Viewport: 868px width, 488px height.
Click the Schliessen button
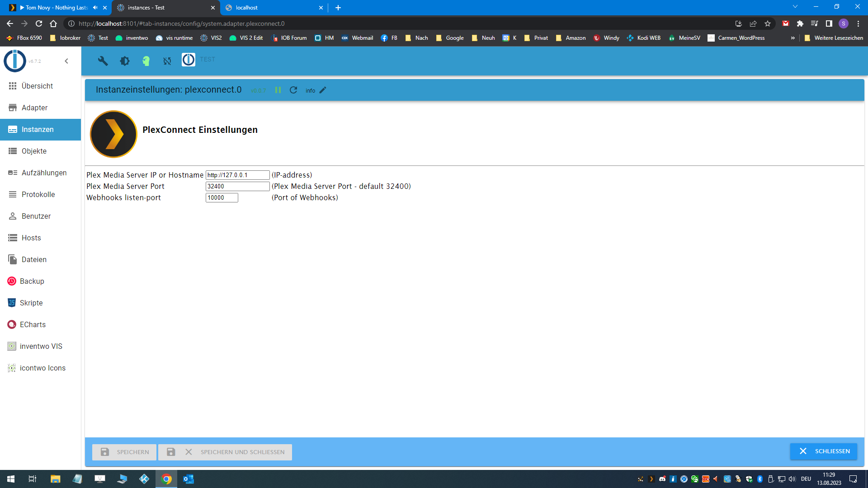(824, 451)
